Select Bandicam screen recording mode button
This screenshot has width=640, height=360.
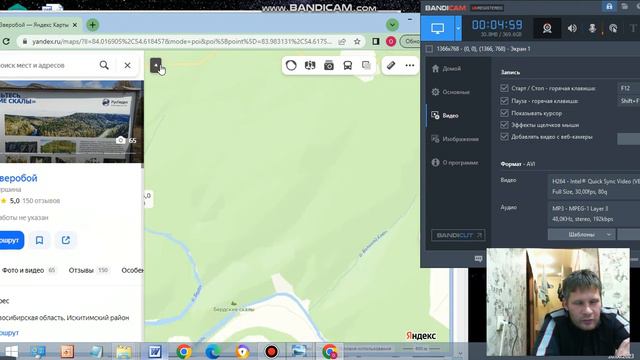pos(438,28)
